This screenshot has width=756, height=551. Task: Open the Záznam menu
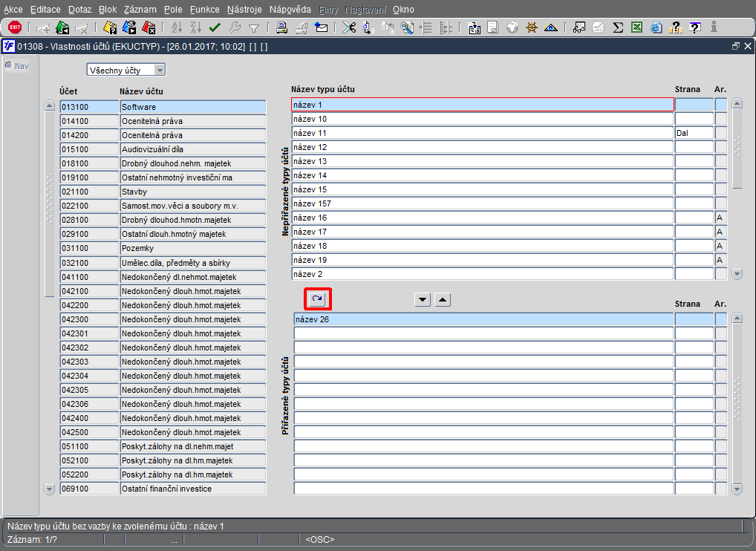(140, 10)
